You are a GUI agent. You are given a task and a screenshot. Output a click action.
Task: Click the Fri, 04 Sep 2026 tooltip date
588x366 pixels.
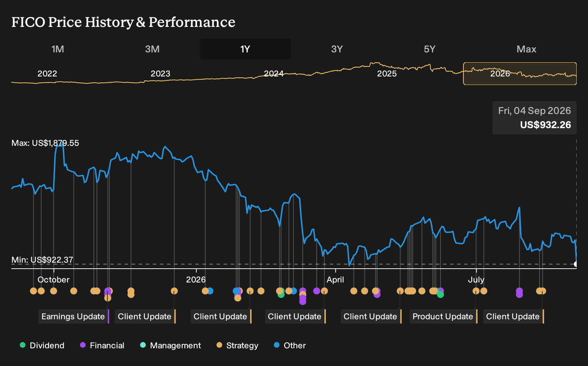[x=534, y=111]
